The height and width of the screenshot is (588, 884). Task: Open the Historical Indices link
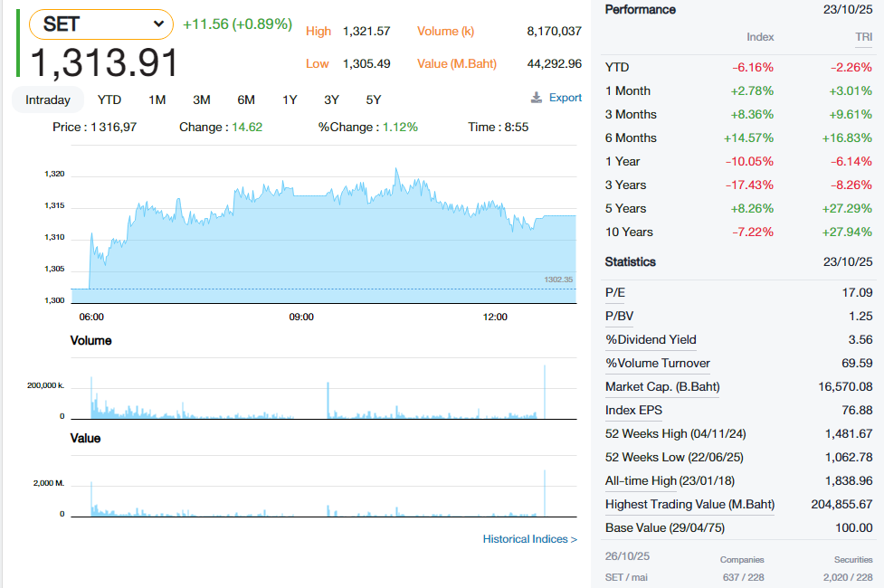(x=529, y=539)
